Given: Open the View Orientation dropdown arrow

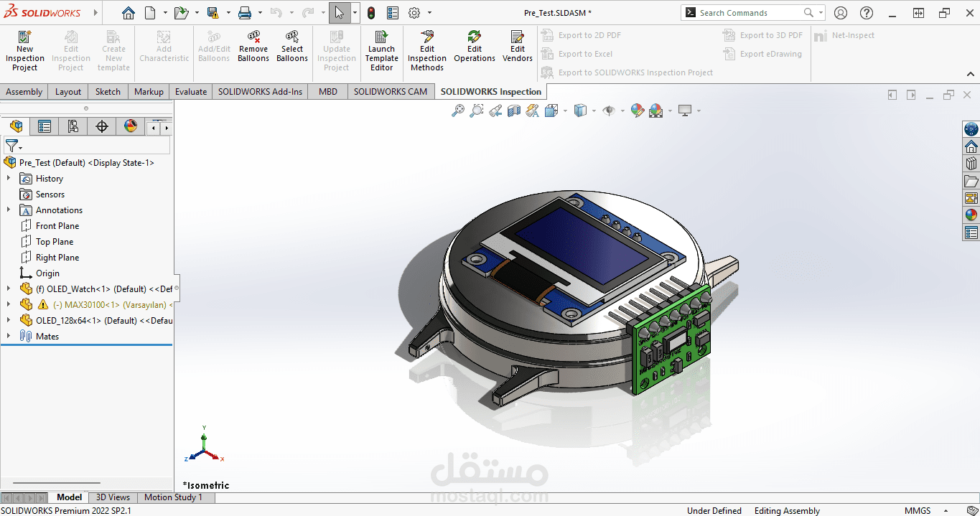Looking at the screenshot, I should pyautogui.click(x=566, y=111).
